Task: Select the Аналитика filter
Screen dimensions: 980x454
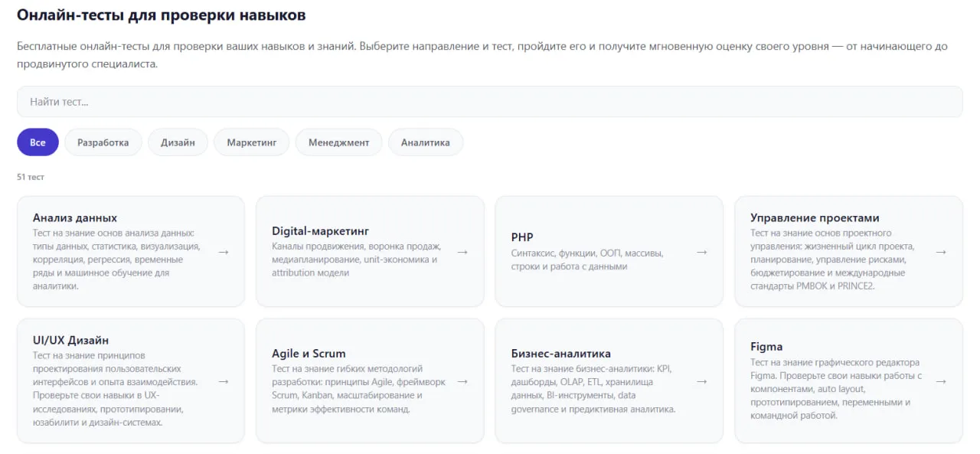Action: pyautogui.click(x=426, y=142)
